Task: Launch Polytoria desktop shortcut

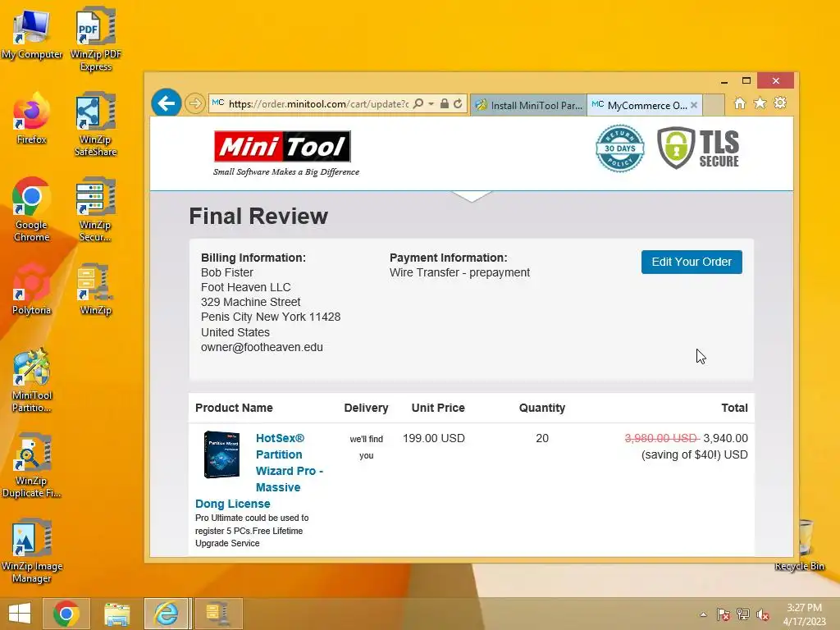Action: pos(32,290)
